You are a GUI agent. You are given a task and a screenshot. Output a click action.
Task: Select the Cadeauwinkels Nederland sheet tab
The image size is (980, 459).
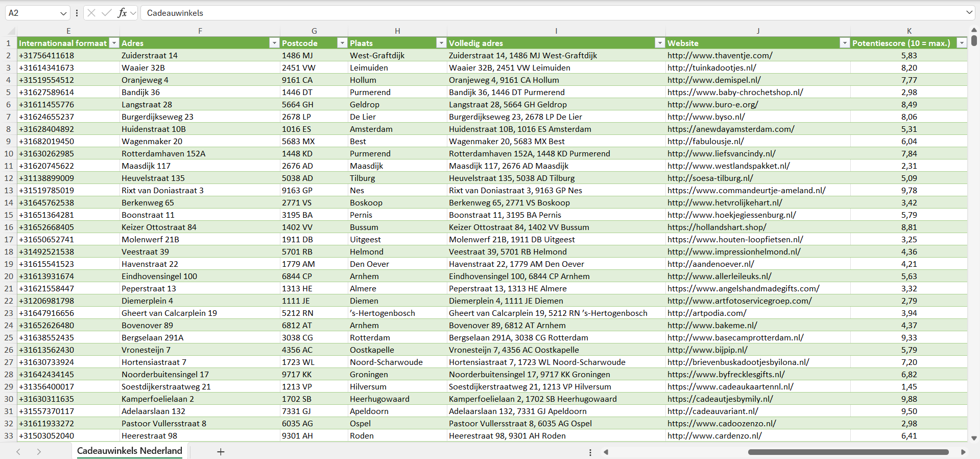pos(130,451)
